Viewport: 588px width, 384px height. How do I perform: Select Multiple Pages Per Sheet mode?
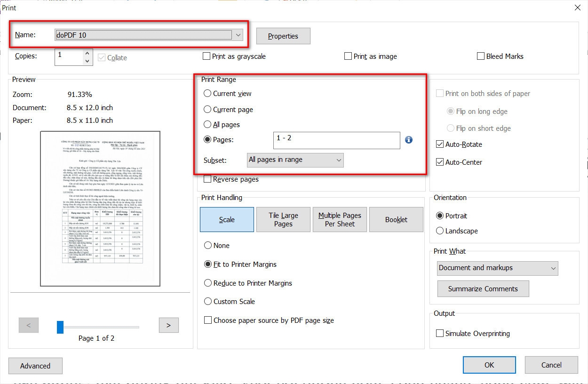(340, 219)
